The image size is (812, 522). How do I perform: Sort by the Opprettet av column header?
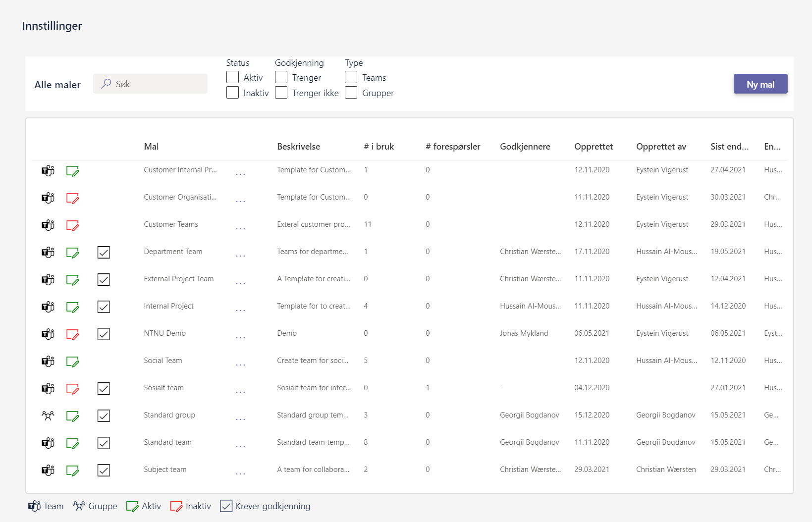click(x=661, y=147)
